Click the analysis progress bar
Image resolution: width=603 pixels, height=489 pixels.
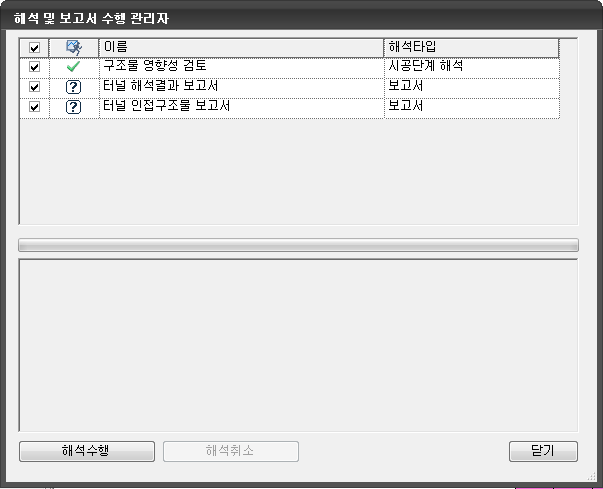pos(298,245)
